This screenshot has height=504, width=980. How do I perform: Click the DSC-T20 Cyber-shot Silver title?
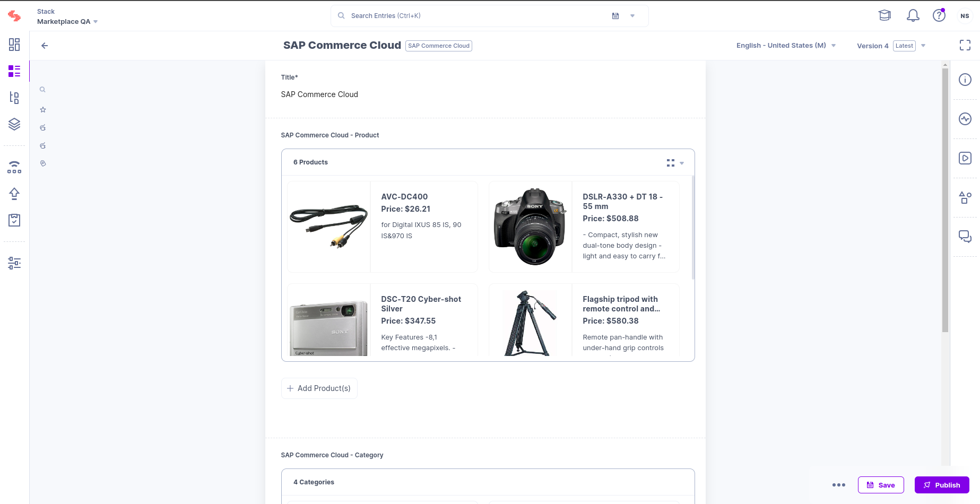pos(421,304)
